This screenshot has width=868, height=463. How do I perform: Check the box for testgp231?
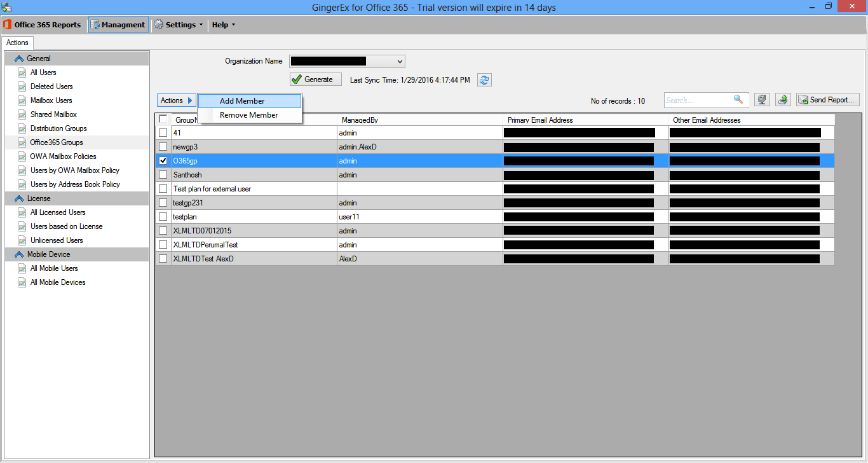pyautogui.click(x=163, y=203)
